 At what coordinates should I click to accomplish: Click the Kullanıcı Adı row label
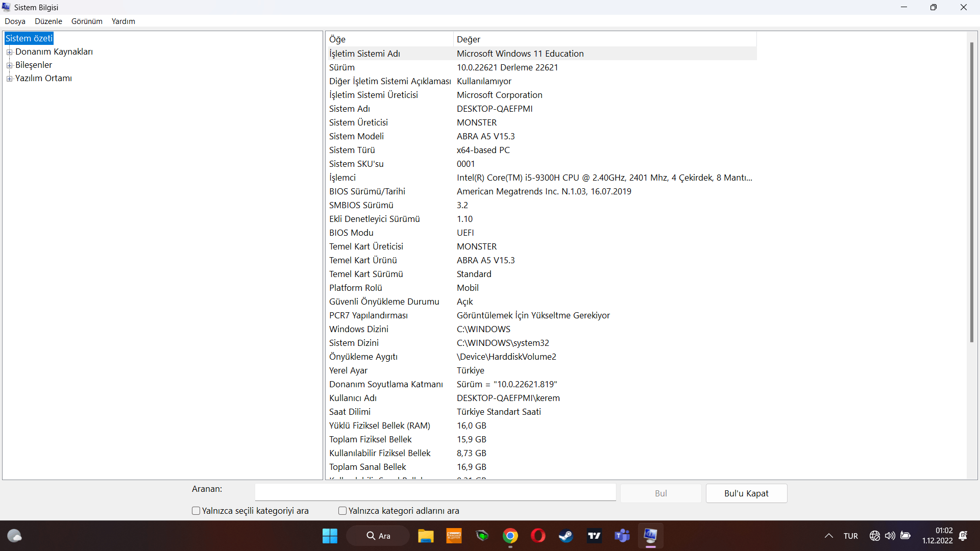point(353,398)
